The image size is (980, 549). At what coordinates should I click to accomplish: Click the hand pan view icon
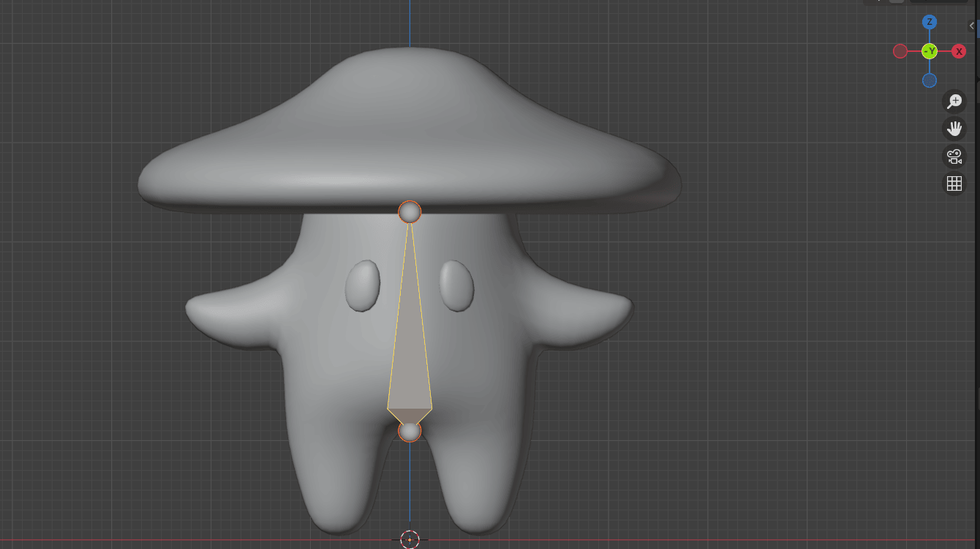(x=954, y=129)
